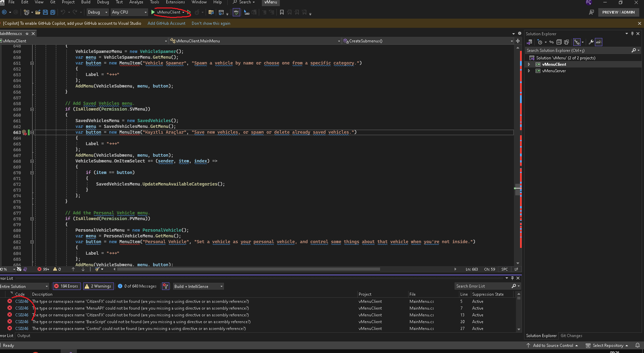
Task: Toggle the 2 Warnings filter
Action: coord(98,286)
